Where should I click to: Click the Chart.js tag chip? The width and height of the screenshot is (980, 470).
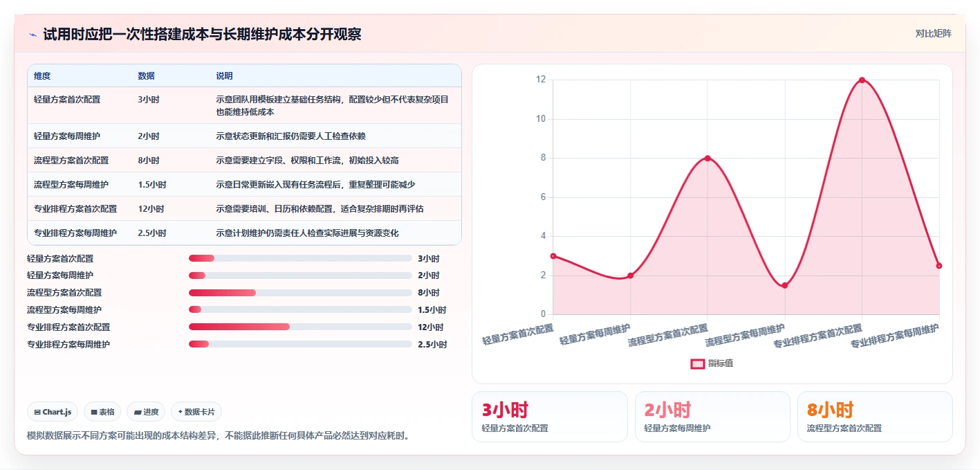(53, 412)
